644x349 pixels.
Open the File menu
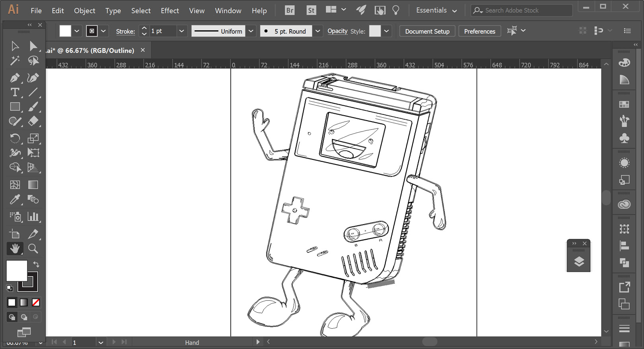(36, 11)
